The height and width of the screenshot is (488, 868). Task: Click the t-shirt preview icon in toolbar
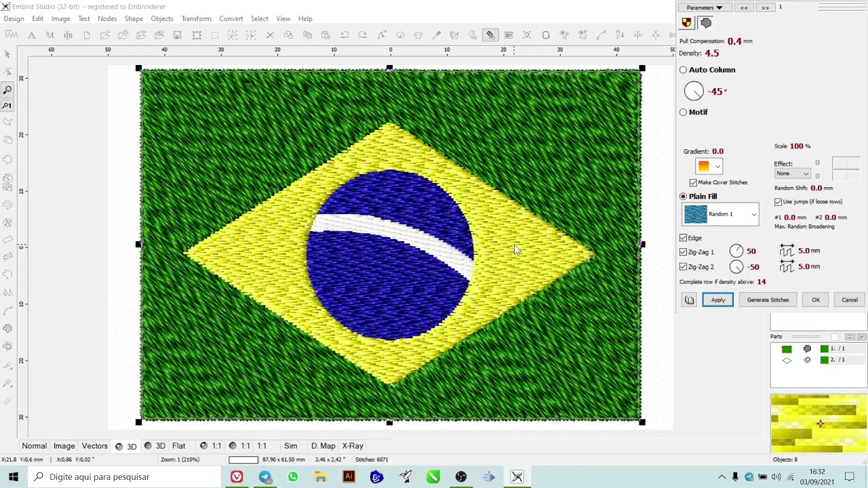(418, 35)
